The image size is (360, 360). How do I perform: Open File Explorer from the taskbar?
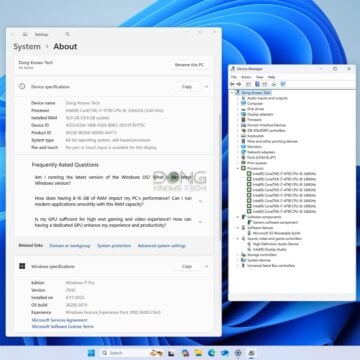click(x=198, y=353)
